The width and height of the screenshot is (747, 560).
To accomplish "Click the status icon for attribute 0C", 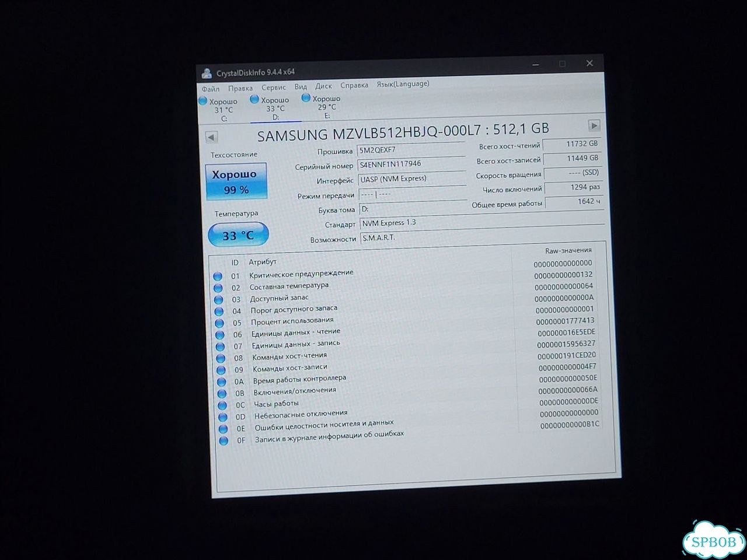I will click(222, 405).
